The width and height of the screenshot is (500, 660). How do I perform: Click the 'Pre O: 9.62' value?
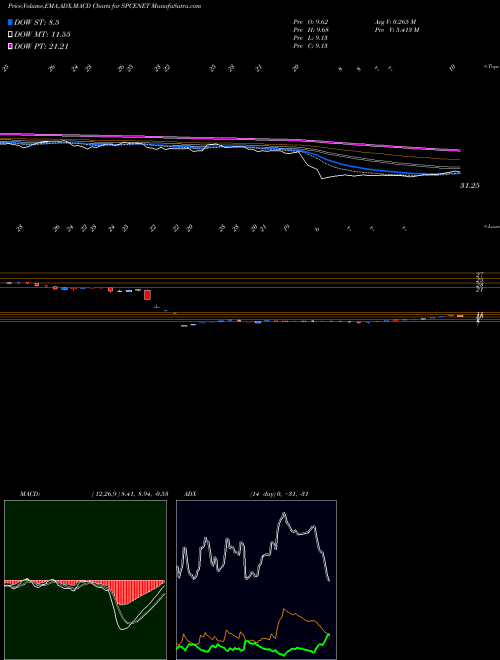point(311,22)
